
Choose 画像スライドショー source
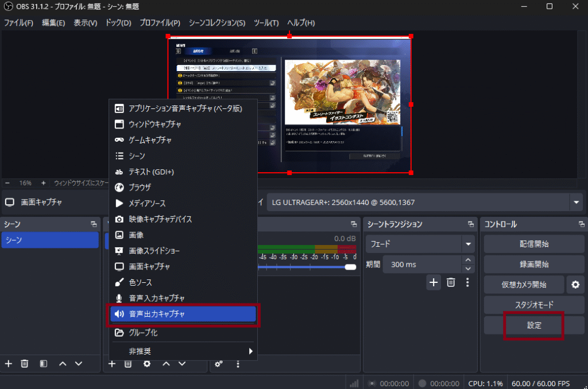coord(183,251)
